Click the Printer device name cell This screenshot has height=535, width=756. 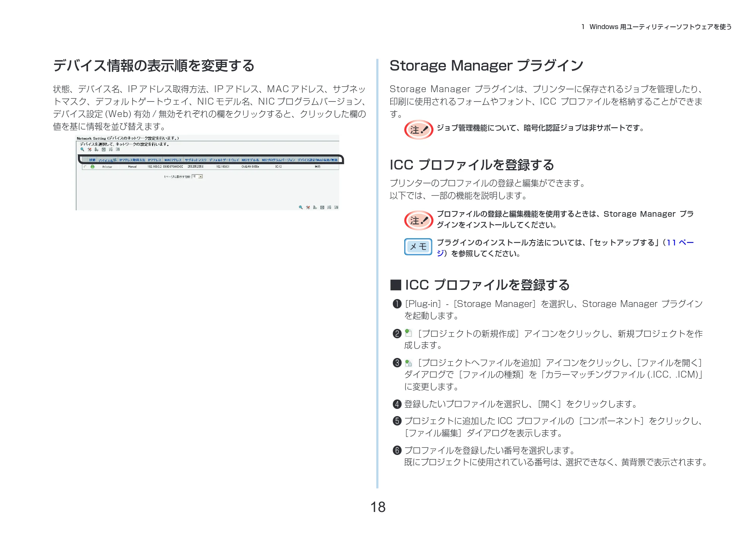click(107, 167)
